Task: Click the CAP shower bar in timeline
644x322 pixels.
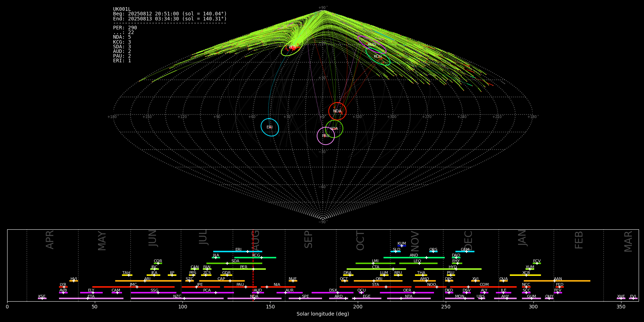Action: (222, 281)
